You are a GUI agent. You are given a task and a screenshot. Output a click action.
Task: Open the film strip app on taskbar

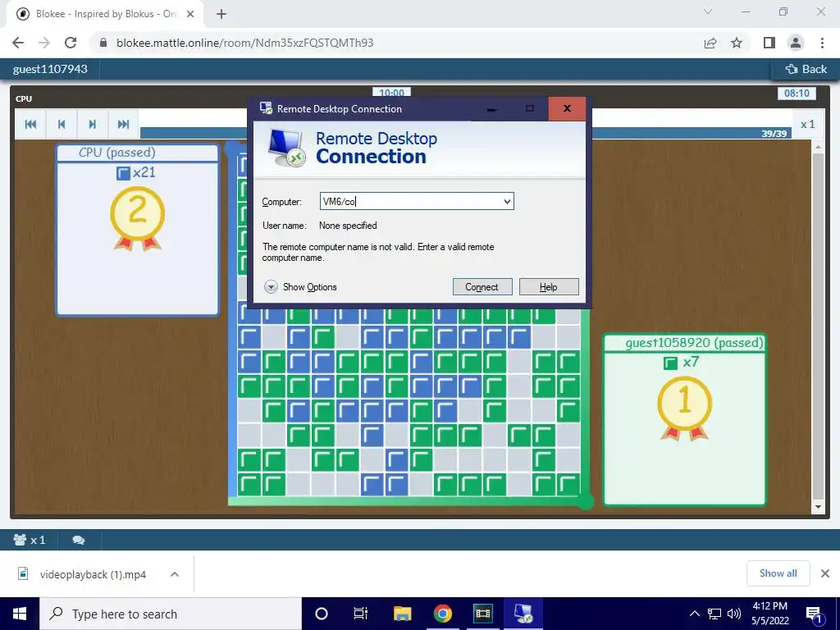(482, 614)
